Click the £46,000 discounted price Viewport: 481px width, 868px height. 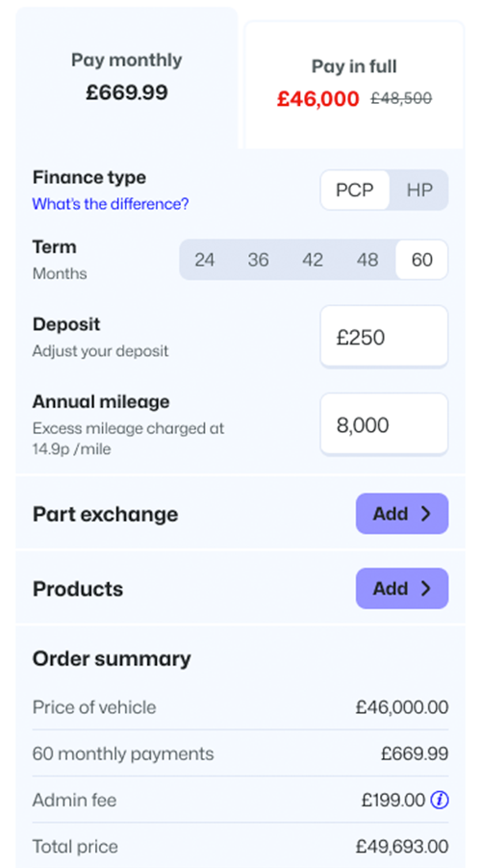[318, 98]
